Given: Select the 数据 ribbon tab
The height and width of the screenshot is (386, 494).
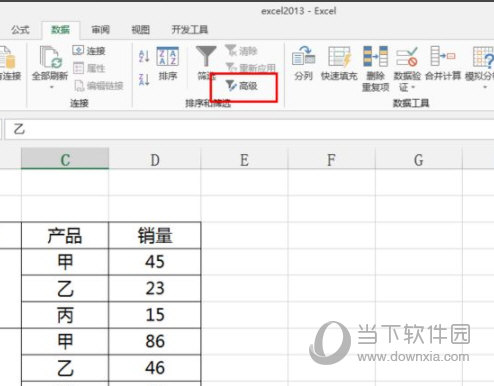Looking at the screenshot, I should (x=60, y=30).
